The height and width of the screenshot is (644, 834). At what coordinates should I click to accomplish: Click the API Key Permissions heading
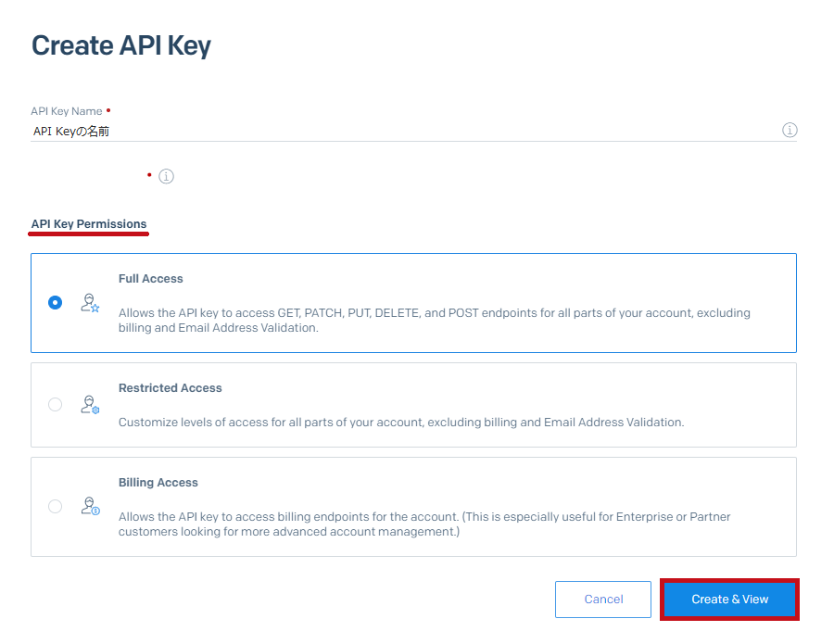pos(89,224)
